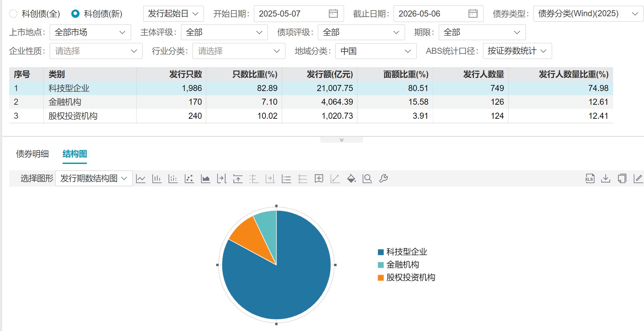Viewport: 644px width, 331px height.
Task: Select the 科技型企业 table row
Action: (311, 88)
